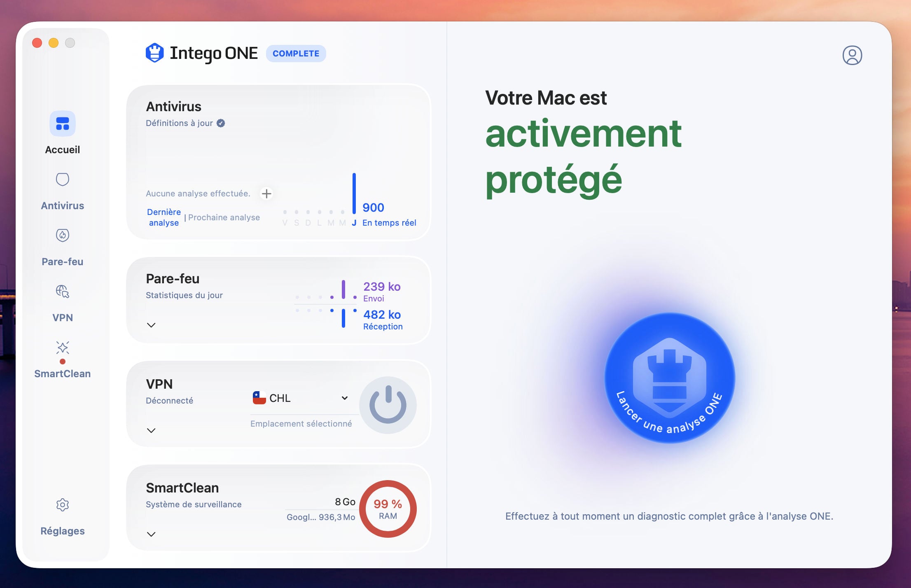Toggle the VPN power button
The width and height of the screenshot is (911, 588).
coord(388,405)
